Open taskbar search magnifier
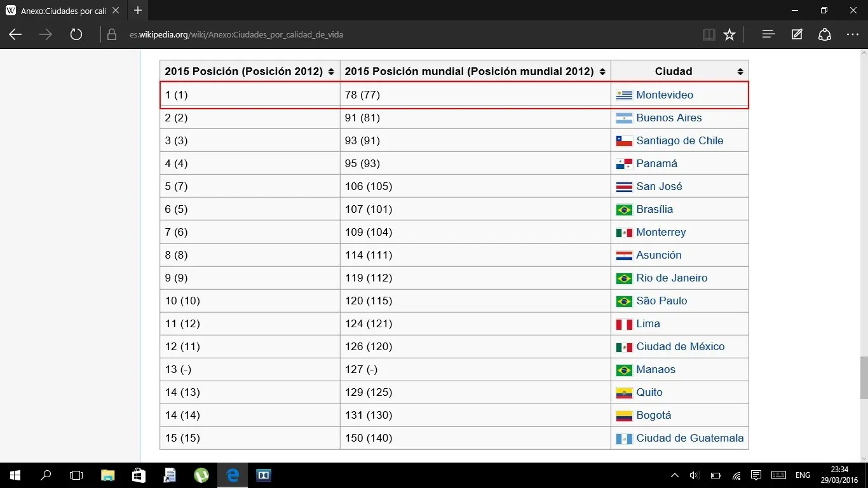 click(x=46, y=475)
